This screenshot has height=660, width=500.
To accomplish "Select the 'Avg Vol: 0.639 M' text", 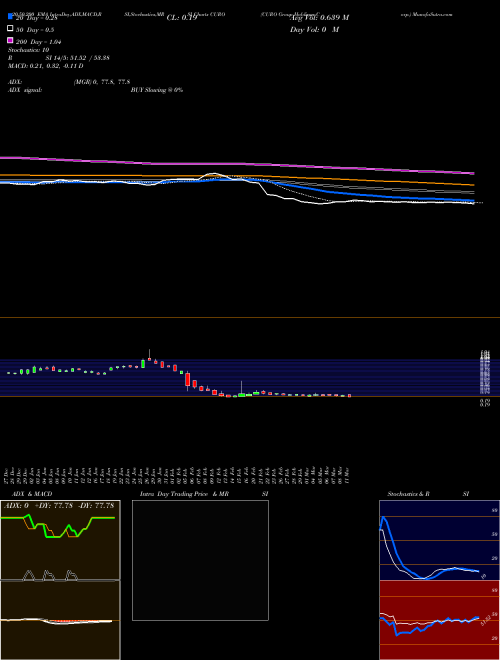I will tap(319, 18).
